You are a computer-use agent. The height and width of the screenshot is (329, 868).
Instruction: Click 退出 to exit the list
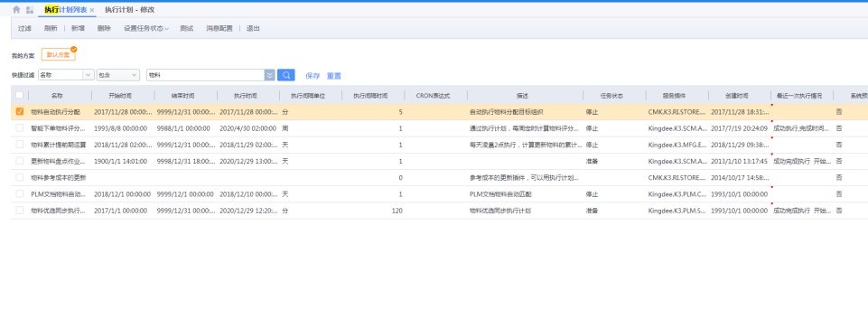(253, 28)
